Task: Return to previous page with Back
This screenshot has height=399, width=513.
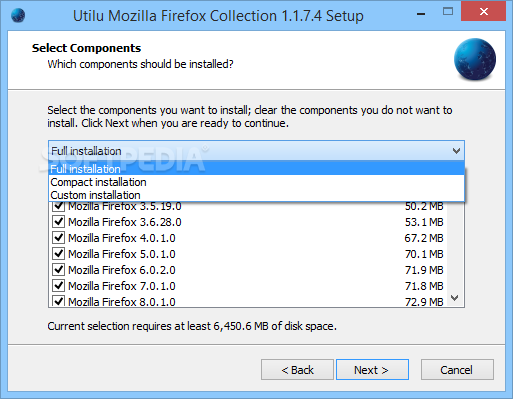Action: click(297, 370)
